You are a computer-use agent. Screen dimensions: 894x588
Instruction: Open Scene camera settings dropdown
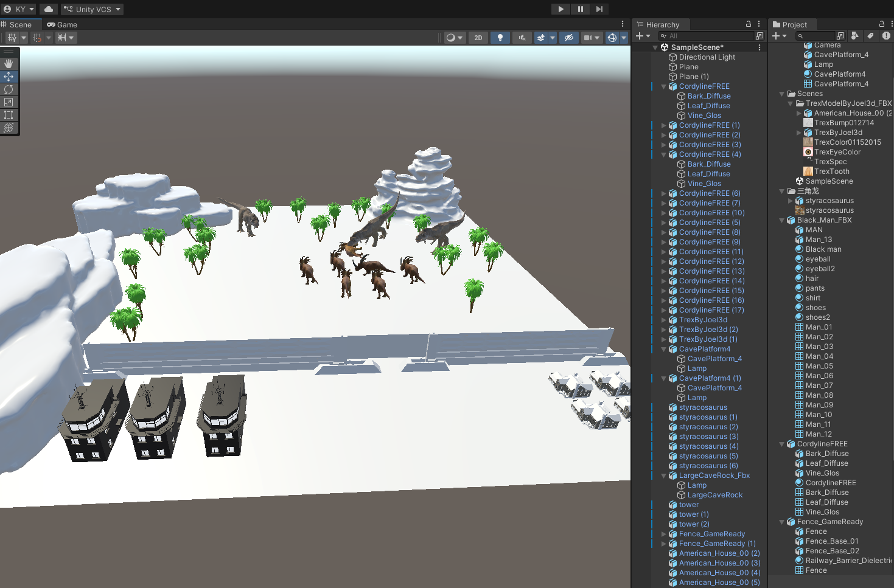[592, 38]
